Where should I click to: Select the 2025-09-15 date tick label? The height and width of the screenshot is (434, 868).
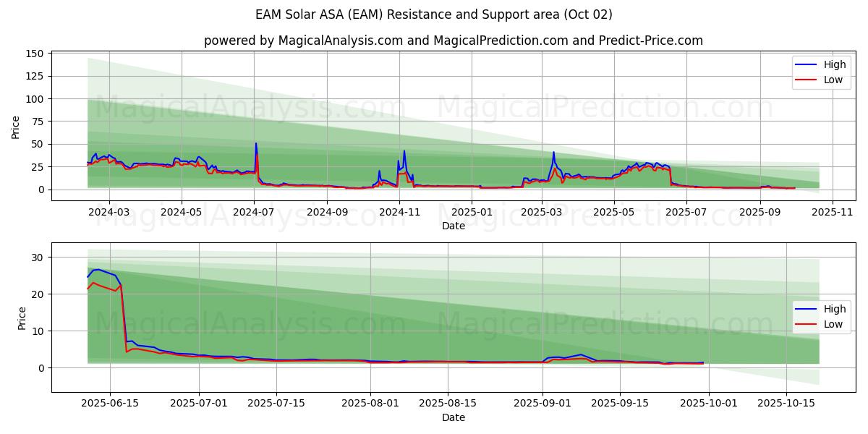click(x=620, y=404)
